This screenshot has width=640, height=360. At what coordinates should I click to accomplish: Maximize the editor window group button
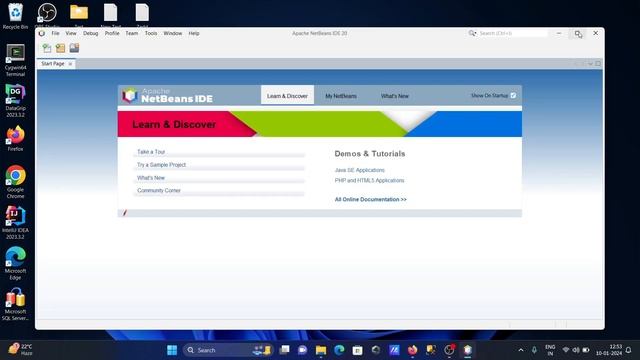(x=598, y=64)
